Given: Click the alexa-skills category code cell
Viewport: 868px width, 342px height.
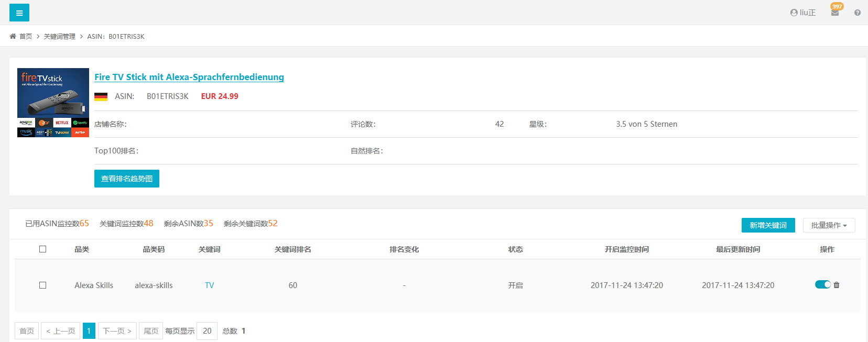Looking at the screenshot, I should pos(154,285).
